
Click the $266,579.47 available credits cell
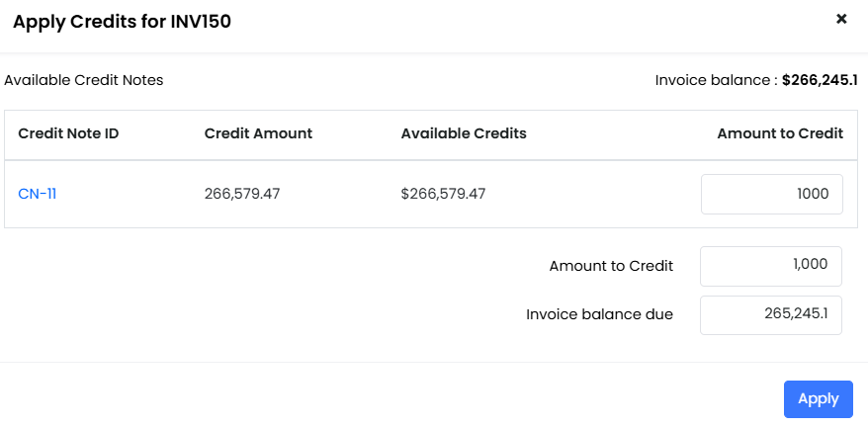(443, 194)
